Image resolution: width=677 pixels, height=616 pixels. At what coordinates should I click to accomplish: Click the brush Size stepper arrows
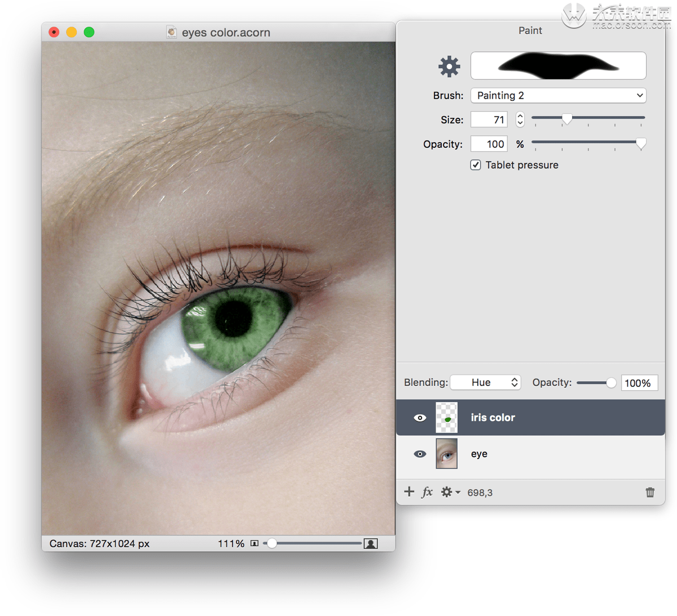[x=520, y=120]
